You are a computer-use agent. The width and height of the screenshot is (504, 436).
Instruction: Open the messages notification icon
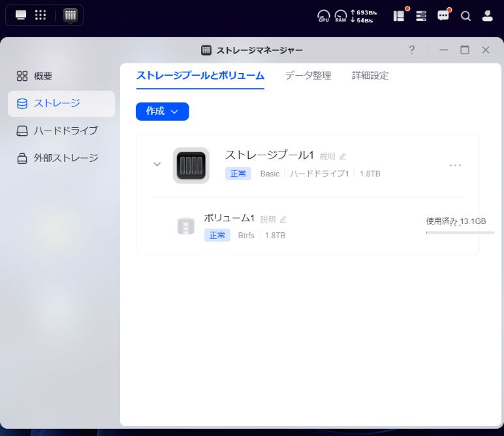[x=443, y=16]
